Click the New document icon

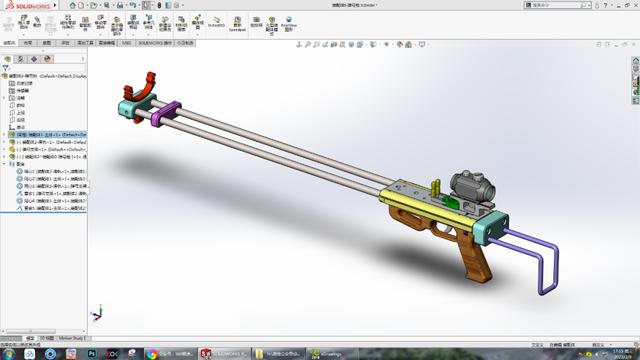(x=82, y=5)
